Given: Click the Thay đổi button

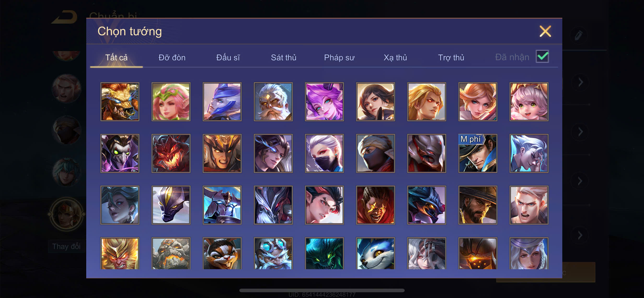Looking at the screenshot, I should click(66, 246).
